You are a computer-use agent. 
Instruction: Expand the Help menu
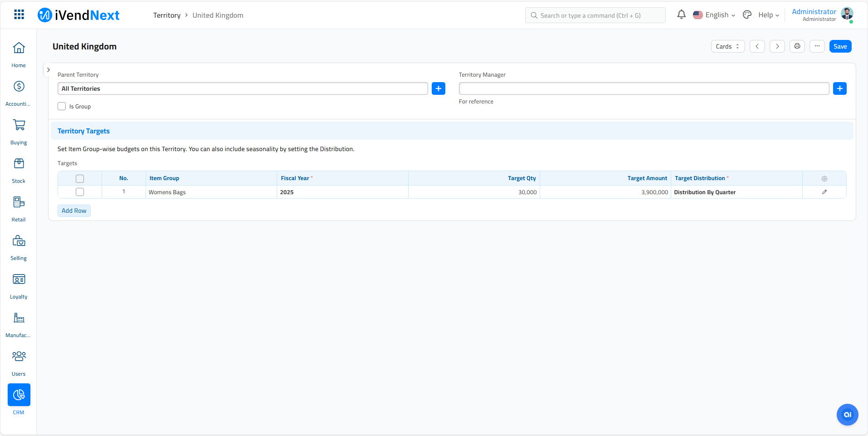(768, 15)
